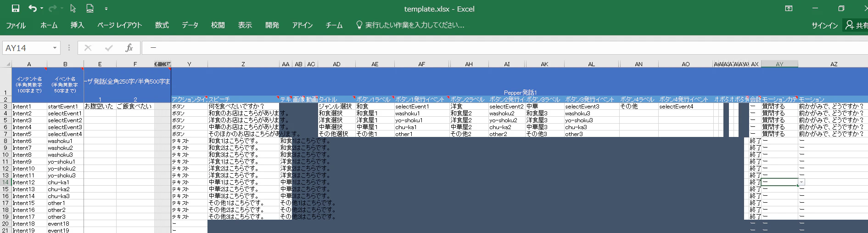Screen dimensions: 868x233
Task: Click the スピーチ header cell
Action: coord(243,99)
